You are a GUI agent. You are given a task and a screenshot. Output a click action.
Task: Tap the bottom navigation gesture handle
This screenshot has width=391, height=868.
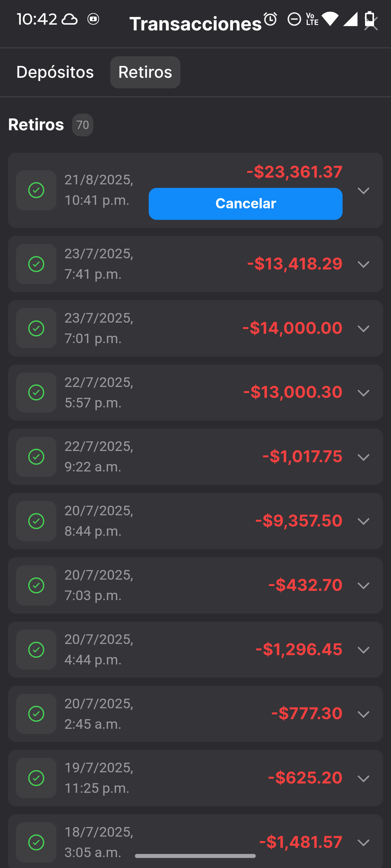(195, 856)
